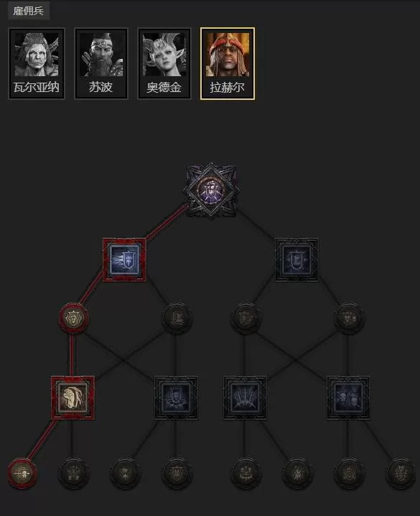This screenshot has height=516, width=420.
Task: Click the inactive circular node beside the lion crest
Action: coord(177,318)
